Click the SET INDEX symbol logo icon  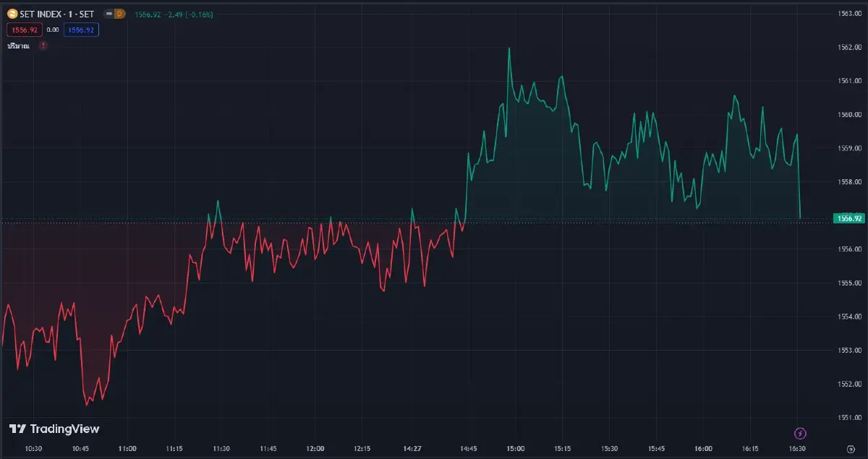(12, 14)
